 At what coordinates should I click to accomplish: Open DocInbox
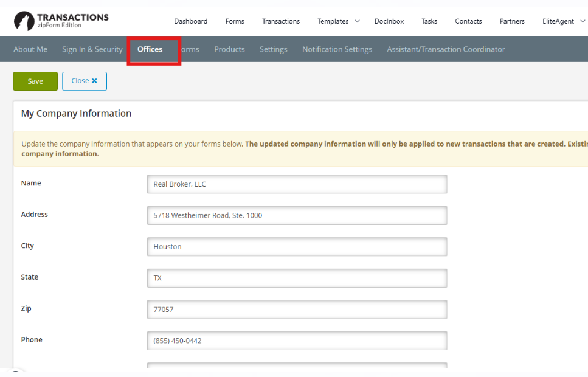tap(389, 21)
